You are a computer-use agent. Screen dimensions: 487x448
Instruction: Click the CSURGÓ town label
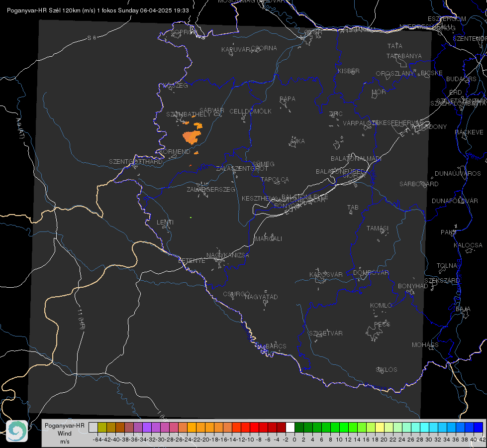[236, 294]
